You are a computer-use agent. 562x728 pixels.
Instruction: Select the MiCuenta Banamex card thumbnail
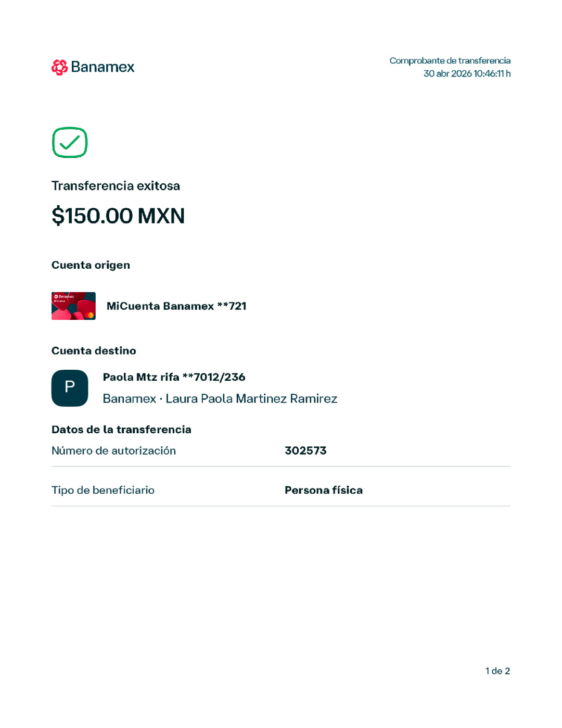click(73, 306)
